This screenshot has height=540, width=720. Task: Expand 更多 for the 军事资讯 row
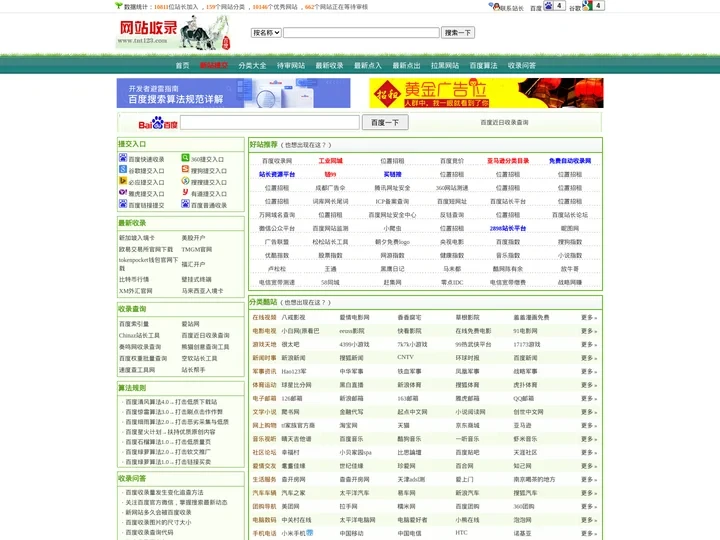tap(589, 371)
